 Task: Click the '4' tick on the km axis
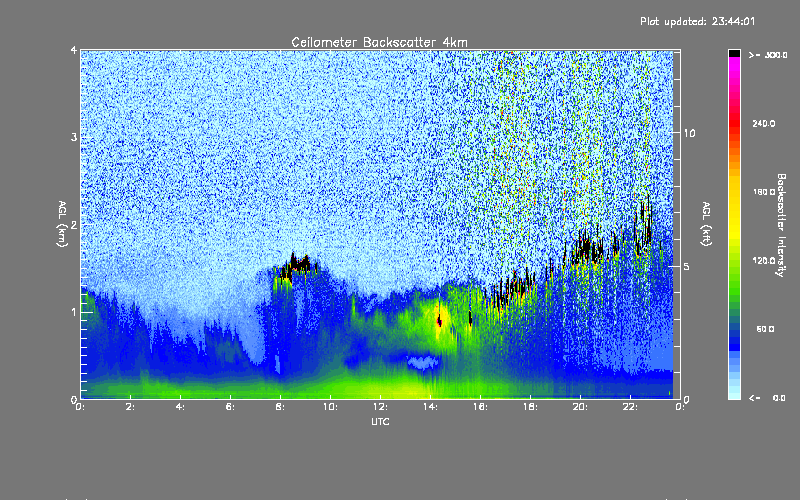click(74, 50)
